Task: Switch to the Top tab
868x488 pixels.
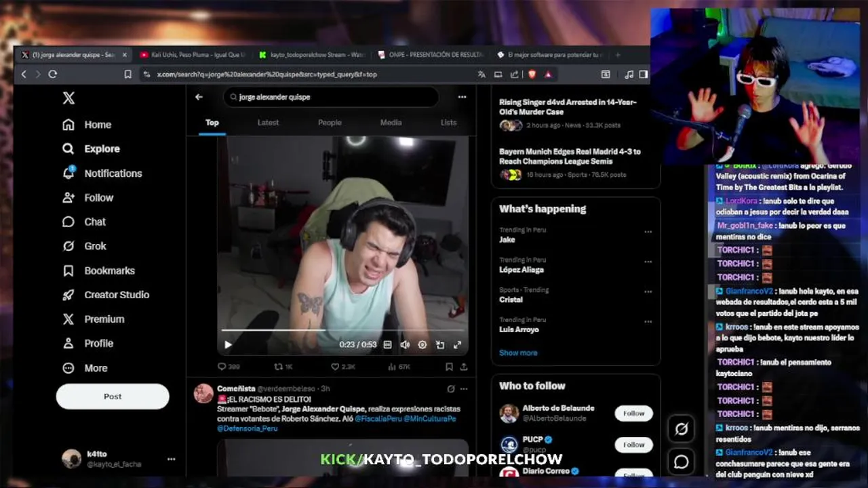Action: (212, 123)
